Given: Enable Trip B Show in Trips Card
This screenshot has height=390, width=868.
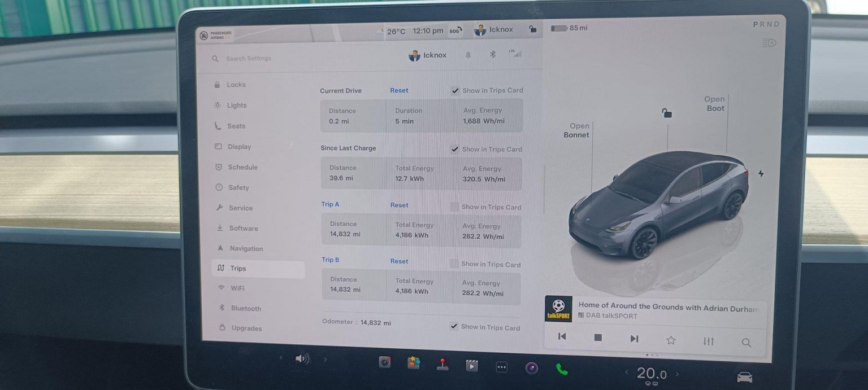Looking at the screenshot, I should coord(454,264).
